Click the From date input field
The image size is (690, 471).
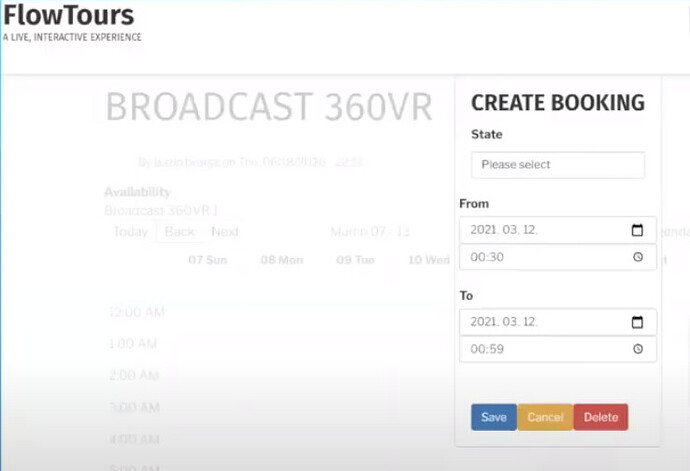(558, 230)
